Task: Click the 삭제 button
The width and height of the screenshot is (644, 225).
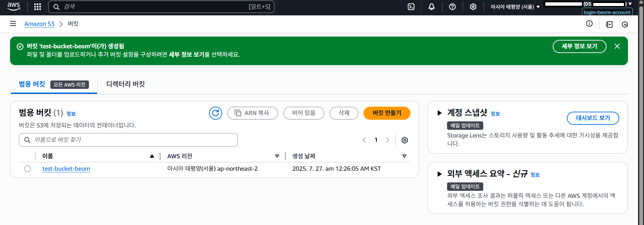Action: coord(344,113)
